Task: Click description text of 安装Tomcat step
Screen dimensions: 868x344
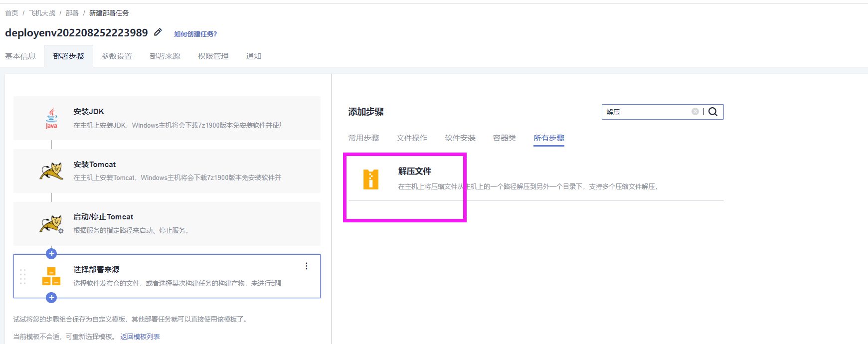Action: (177, 178)
